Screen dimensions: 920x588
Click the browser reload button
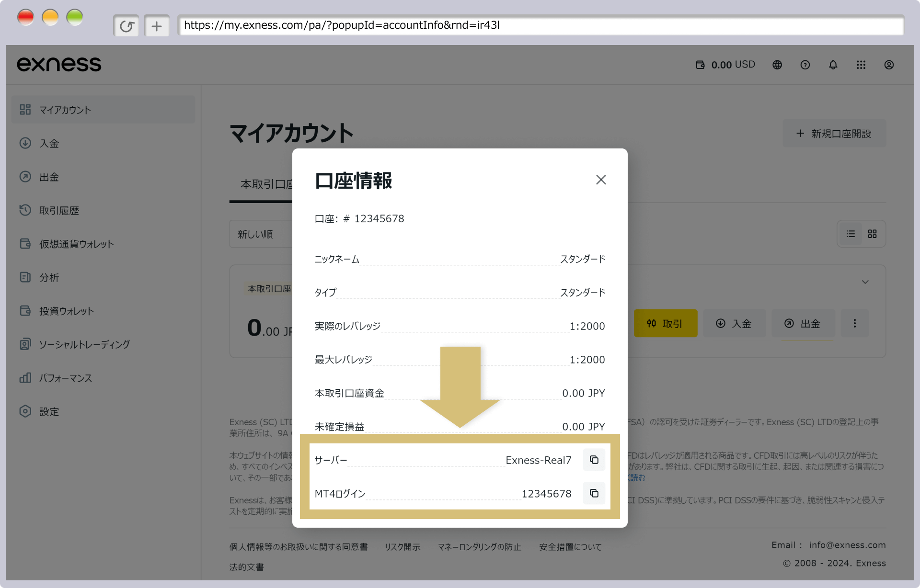pos(126,26)
